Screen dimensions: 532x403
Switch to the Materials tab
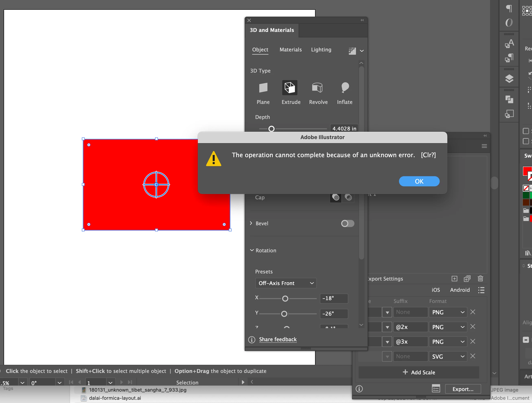click(x=291, y=49)
